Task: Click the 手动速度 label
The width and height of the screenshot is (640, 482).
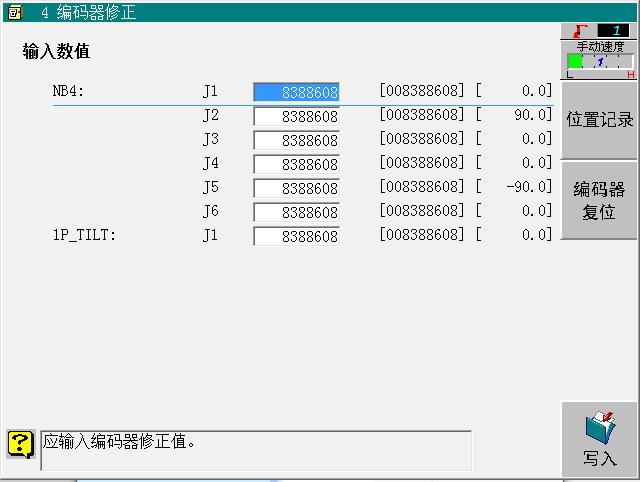Action: coord(600,47)
